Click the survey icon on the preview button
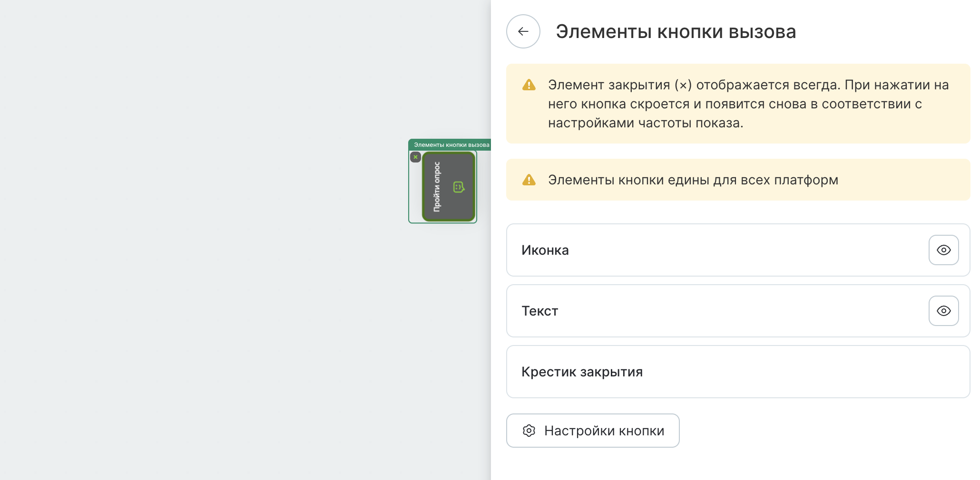Image resolution: width=980 pixels, height=480 pixels. (x=459, y=187)
